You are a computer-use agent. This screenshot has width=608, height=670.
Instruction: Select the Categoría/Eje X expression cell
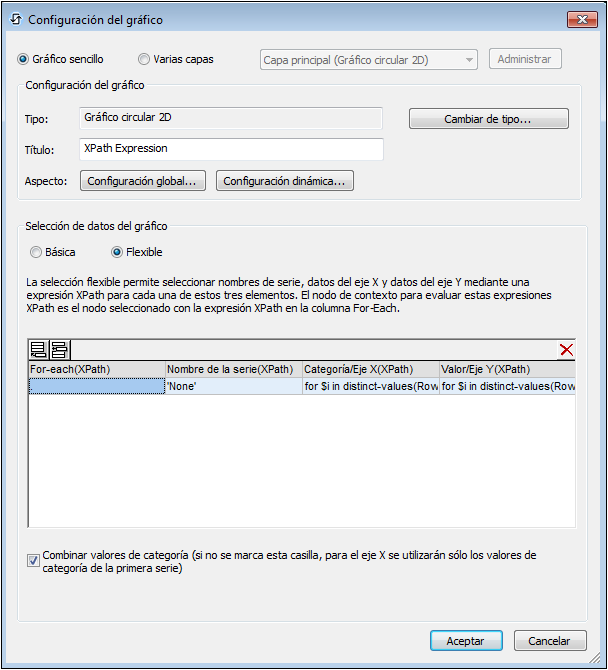(x=371, y=386)
